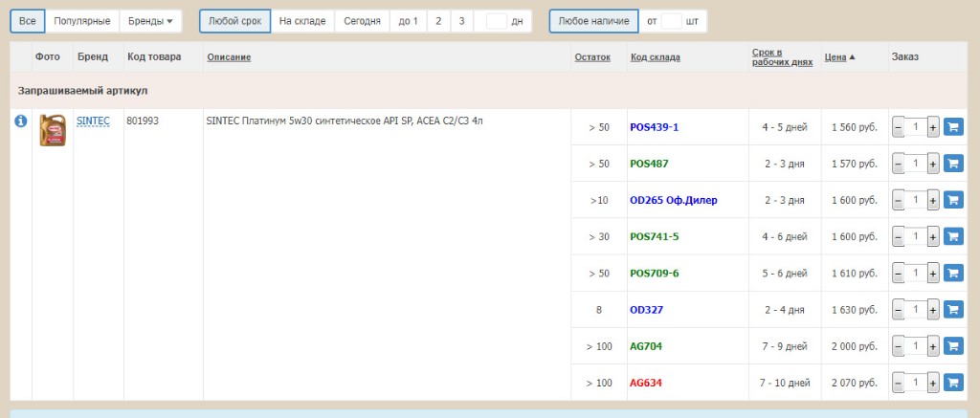Screen dimensions: 980x418
Task: Open the Бренды dropdown
Action: click(150, 21)
